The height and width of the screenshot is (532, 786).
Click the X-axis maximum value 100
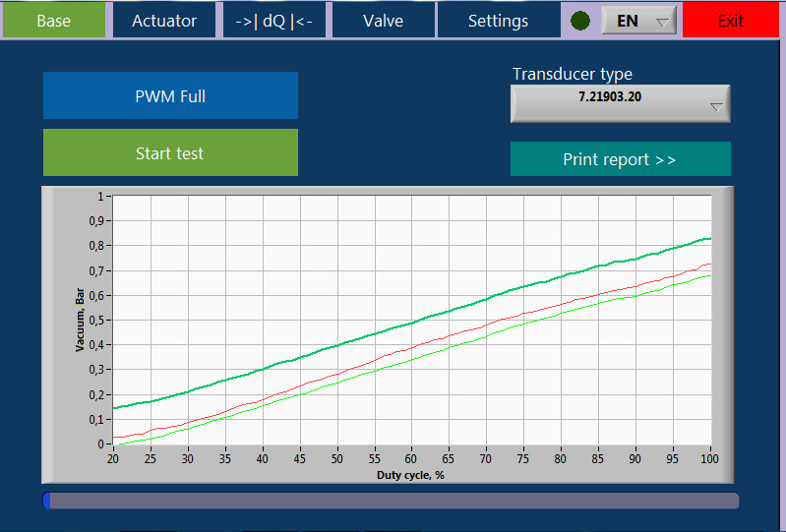(708, 459)
